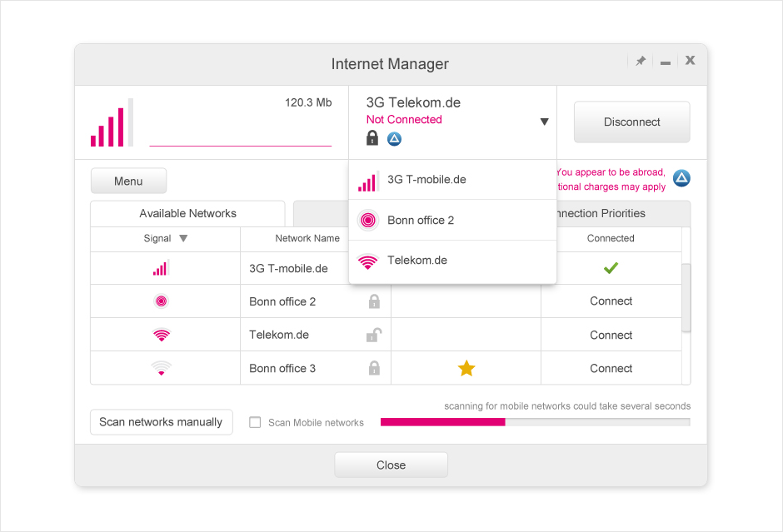Connect to Bonn office 3
Image resolution: width=783 pixels, height=532 pixels.
611,368
